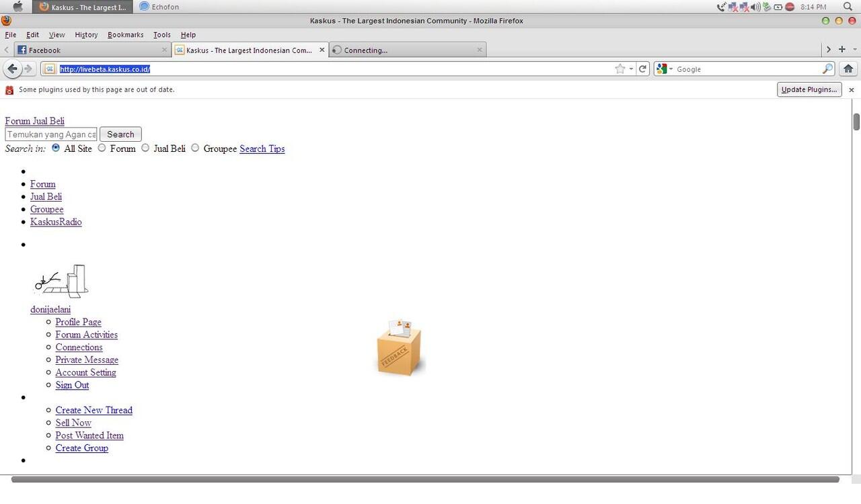The width and height of the screenshot is (861, 504).
Task: Open the Tools menu
Action: click(x=162, y=35)
